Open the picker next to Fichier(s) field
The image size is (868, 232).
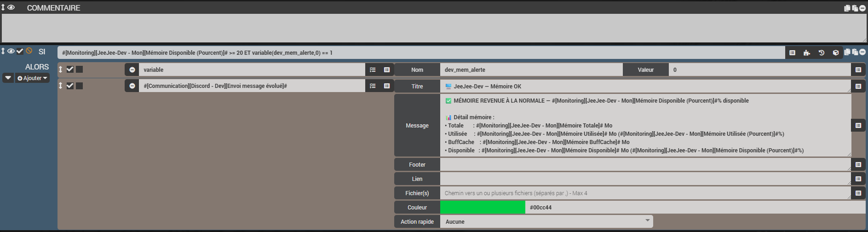click(858, 193)
